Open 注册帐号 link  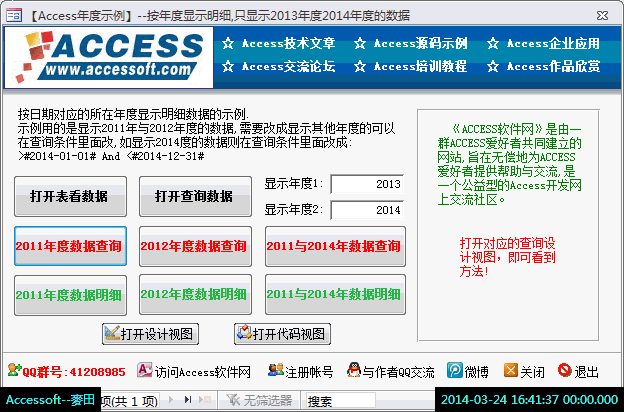309,373
